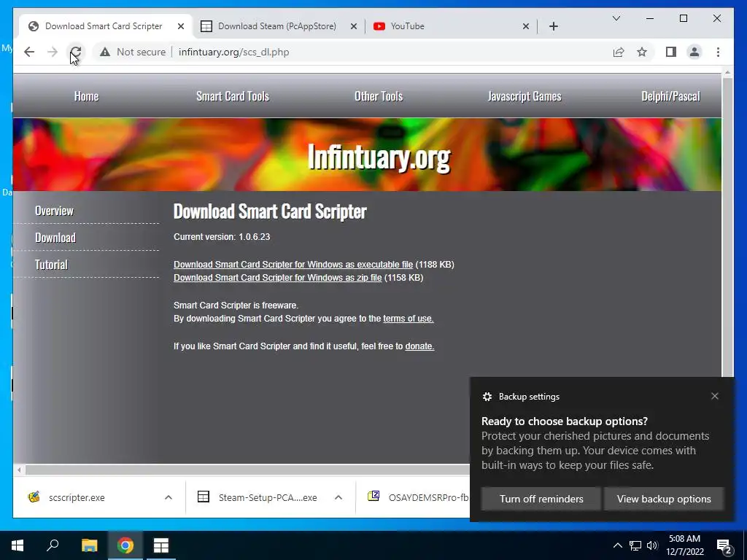Open the Overview sidebar link
Screen dimensions: 747x560
click(54, 211)
